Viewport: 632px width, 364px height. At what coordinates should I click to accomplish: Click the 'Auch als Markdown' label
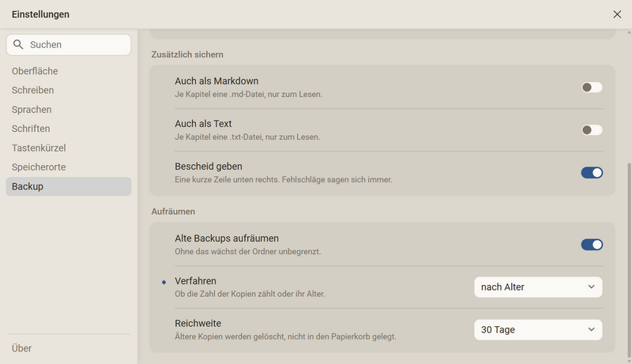[x=216, y=81]
